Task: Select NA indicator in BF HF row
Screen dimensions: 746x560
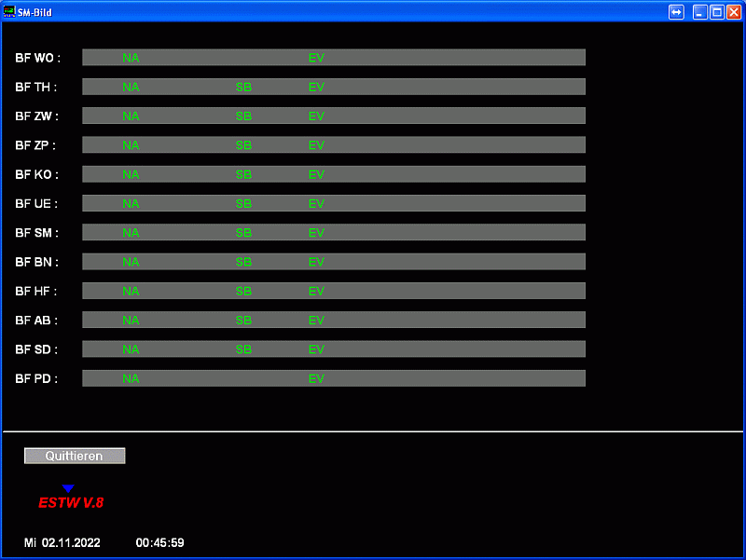Action: [x=131, y=291]
